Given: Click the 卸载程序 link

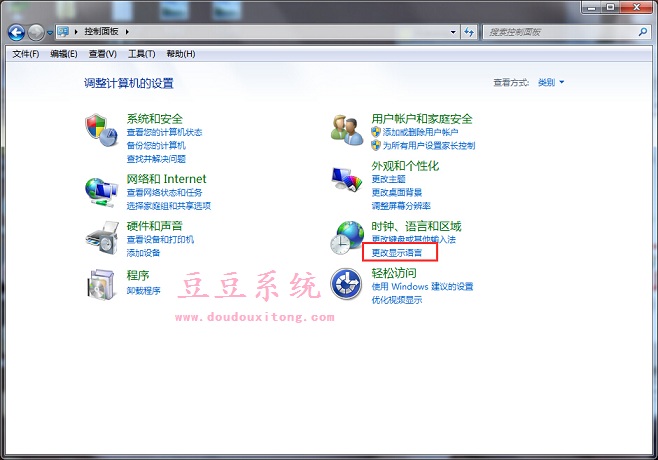Looking at the screenshot, I should click(143, 290).
